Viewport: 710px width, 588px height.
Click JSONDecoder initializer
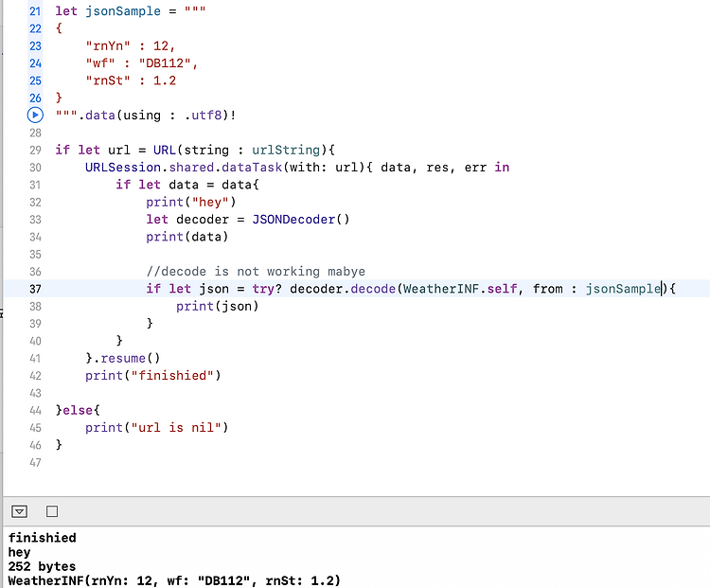coord(301,220)
